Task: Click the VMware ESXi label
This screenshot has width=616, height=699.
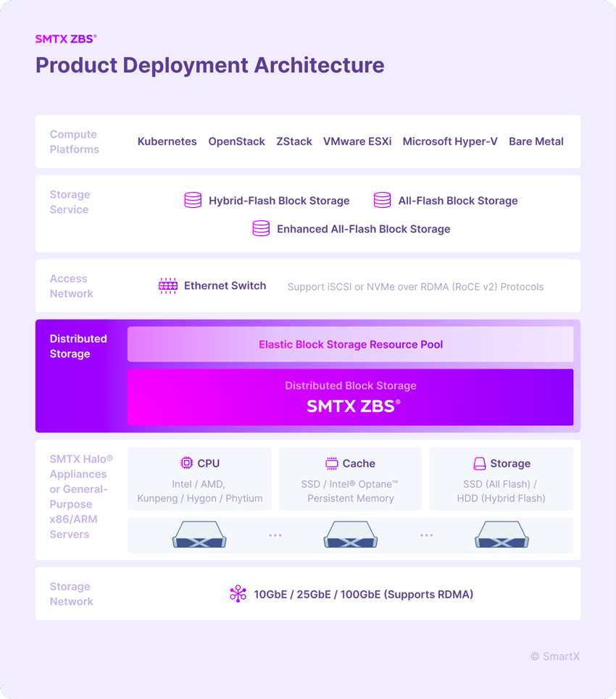Action: [357, 141]
